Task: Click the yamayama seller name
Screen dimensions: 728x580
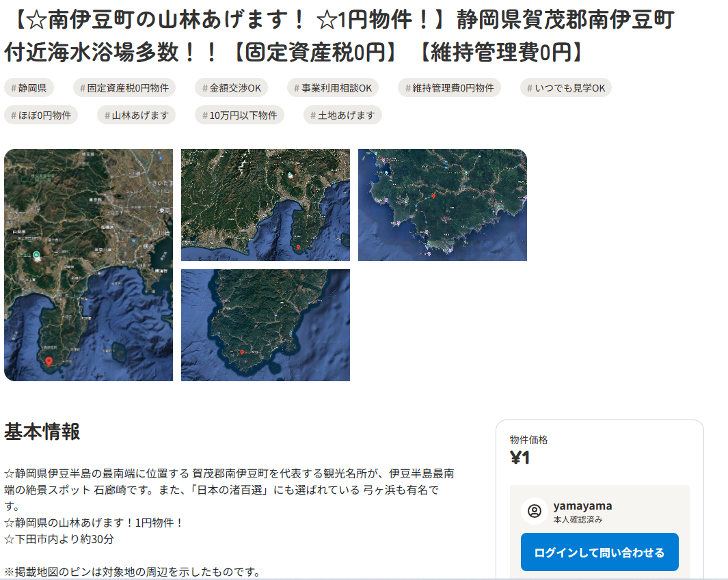Action: (x=582, y=506)
